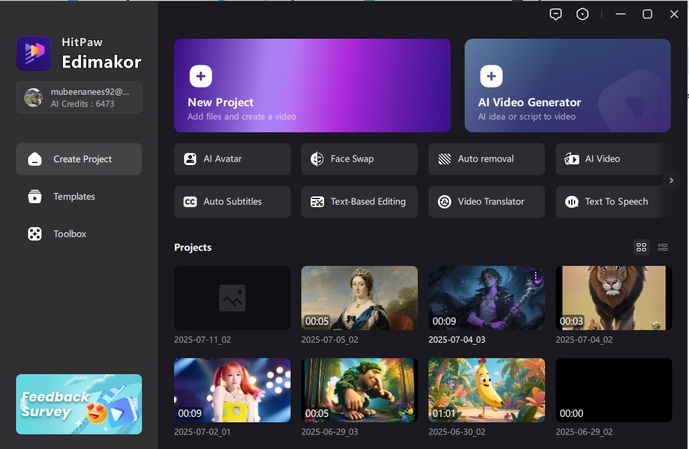Open the circular menu icon in title bar
Screen dimensions: 689x449
coord(582,14)
